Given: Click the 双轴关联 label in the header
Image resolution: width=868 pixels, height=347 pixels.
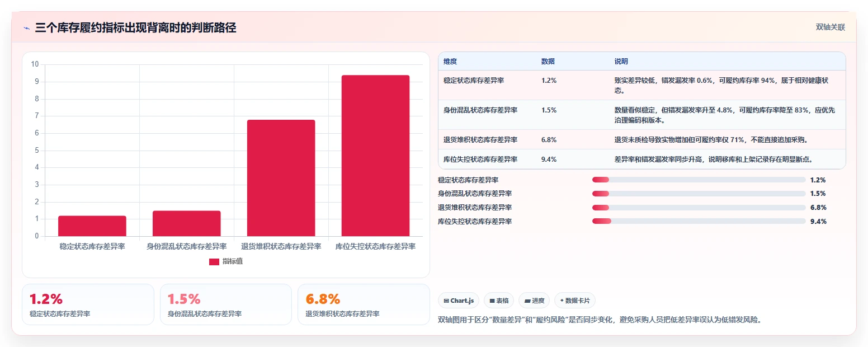Looking at the screenshot, I should click(x=830, y=27).
